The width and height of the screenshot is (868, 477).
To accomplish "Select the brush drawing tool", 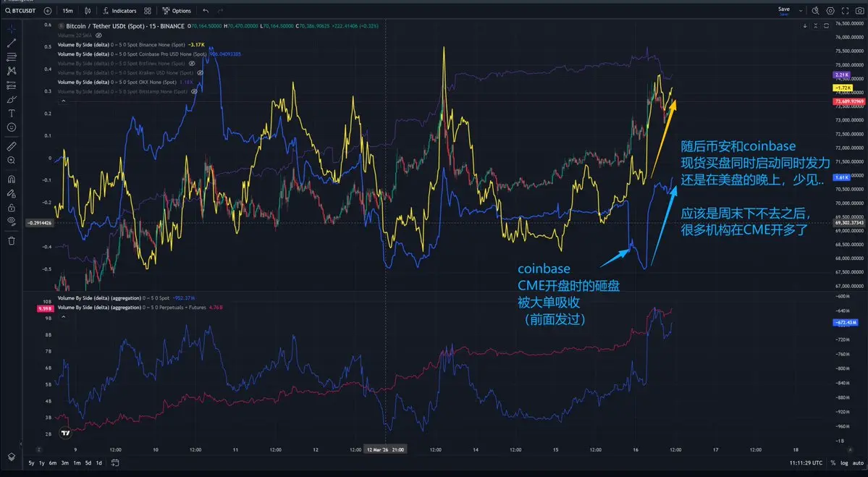I will (12, 100).
